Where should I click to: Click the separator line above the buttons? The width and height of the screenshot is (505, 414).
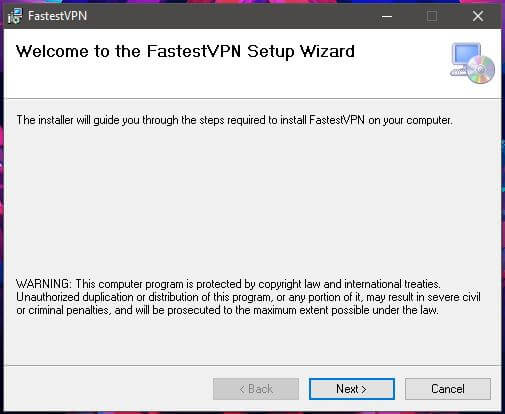click(x=252, y=366)
